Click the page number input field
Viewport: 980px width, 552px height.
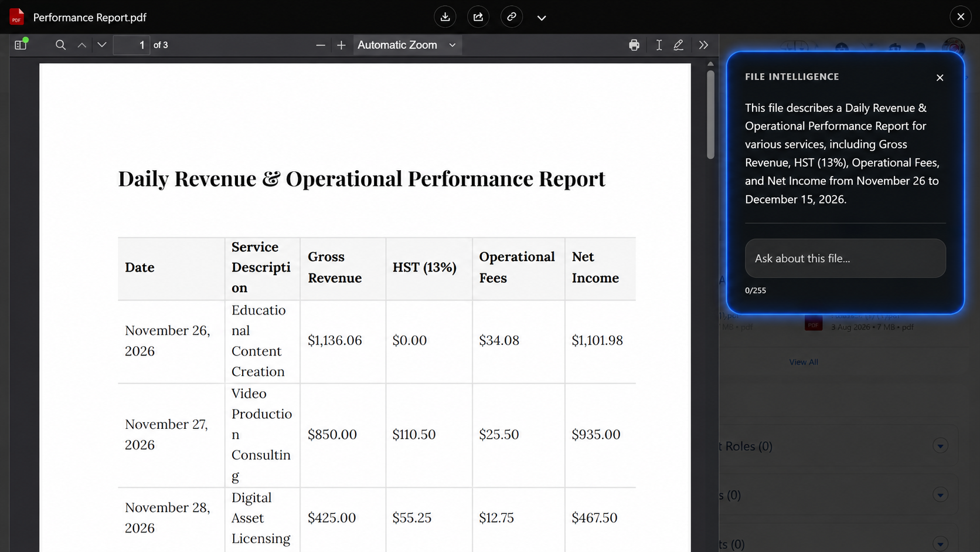tap(131, 45)
